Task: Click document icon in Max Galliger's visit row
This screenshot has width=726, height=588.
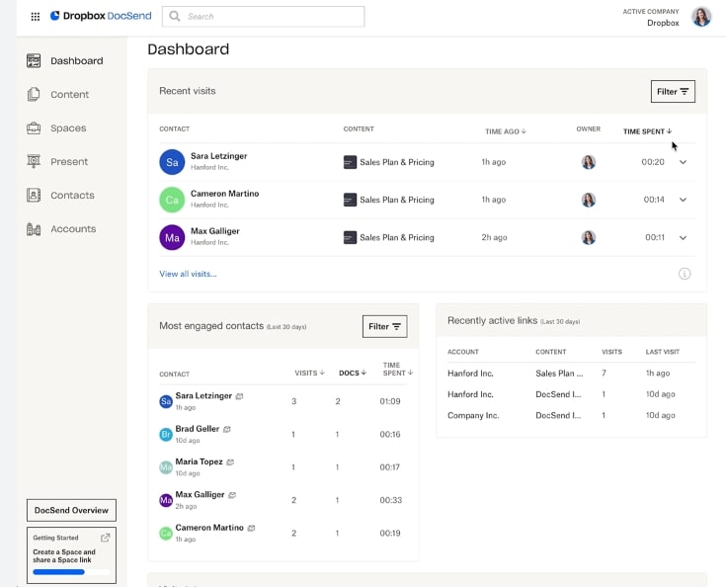Action: (350, 237)
